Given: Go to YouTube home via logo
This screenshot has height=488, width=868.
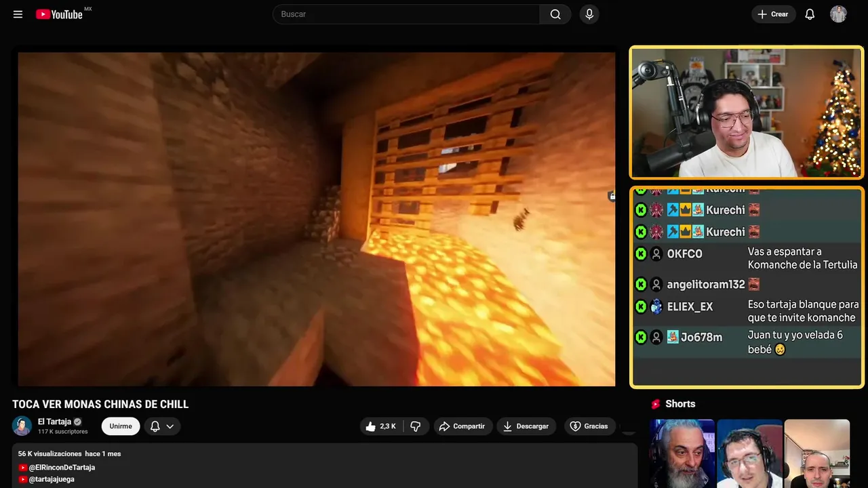Looking at the screenshot, I should [x=59, y=14].
